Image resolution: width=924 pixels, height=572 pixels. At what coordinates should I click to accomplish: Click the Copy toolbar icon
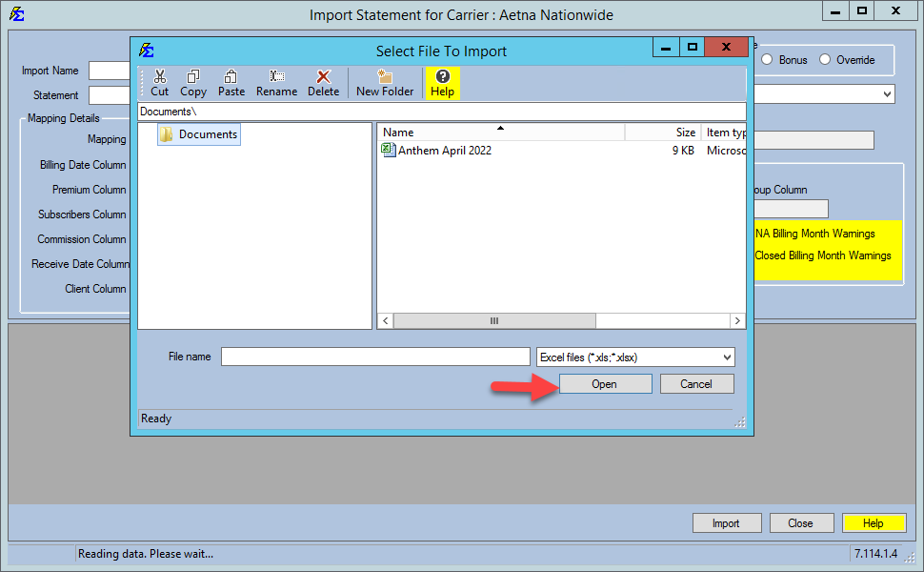pos(193,83)
